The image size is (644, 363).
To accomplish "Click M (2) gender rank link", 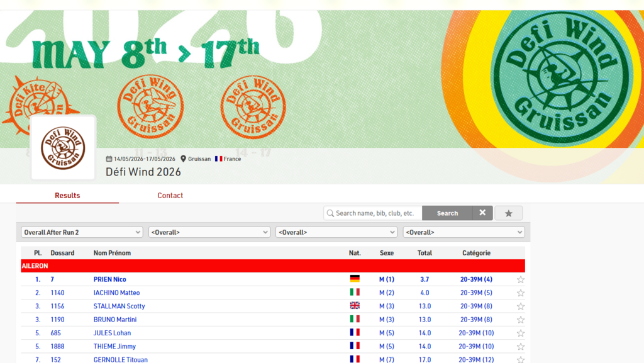I will coord(387,293).
